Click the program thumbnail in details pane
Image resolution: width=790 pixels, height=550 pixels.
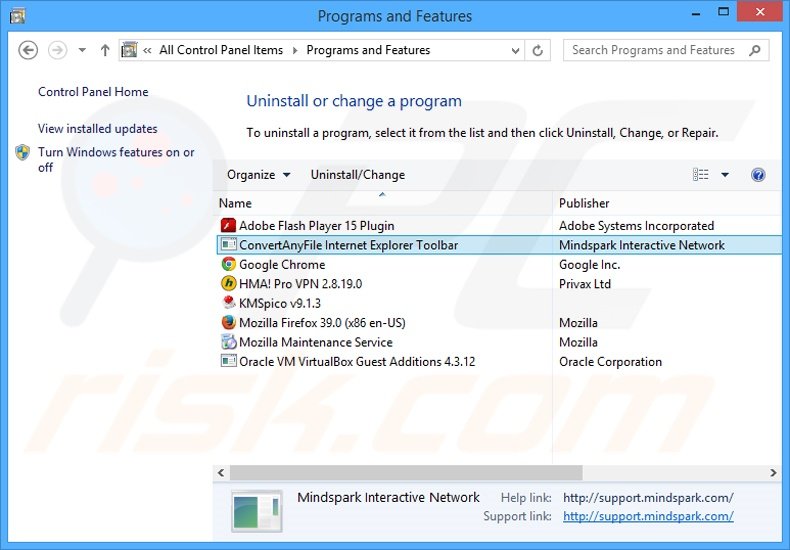click(x=256, y=511)
